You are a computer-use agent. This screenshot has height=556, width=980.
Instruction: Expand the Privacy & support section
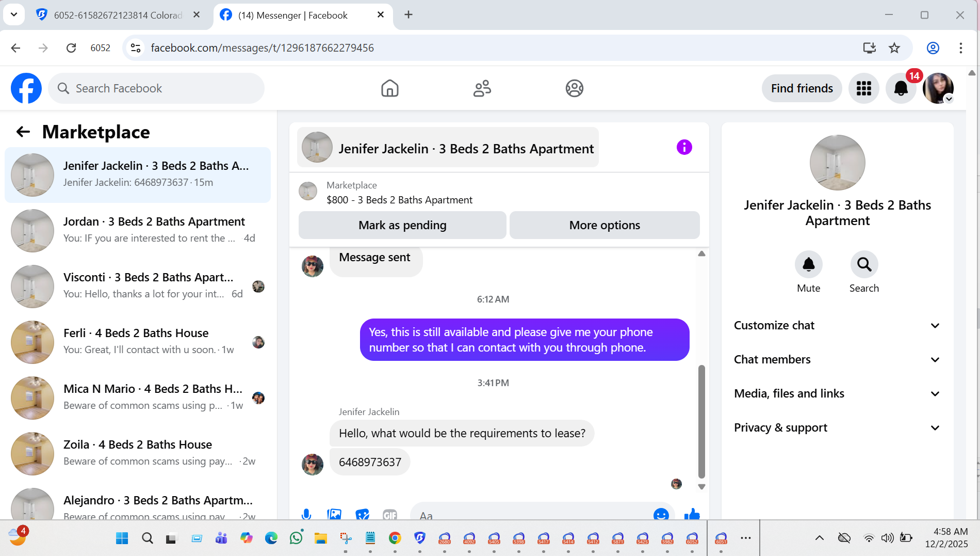pos(837,427)
